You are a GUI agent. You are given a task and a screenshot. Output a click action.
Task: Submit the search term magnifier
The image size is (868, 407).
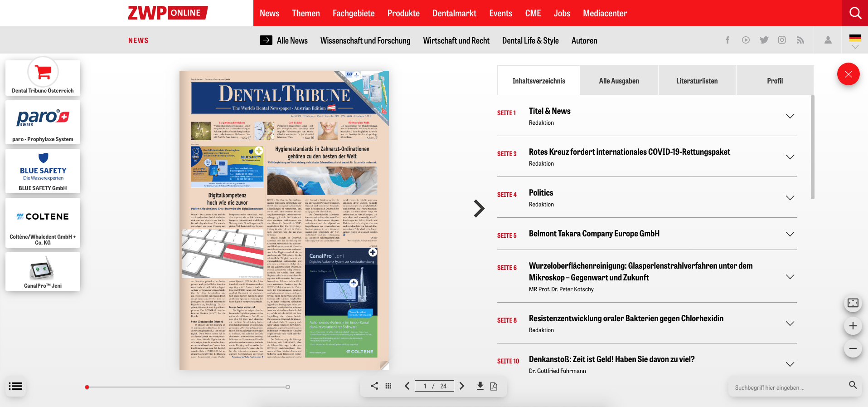point(853,385)
